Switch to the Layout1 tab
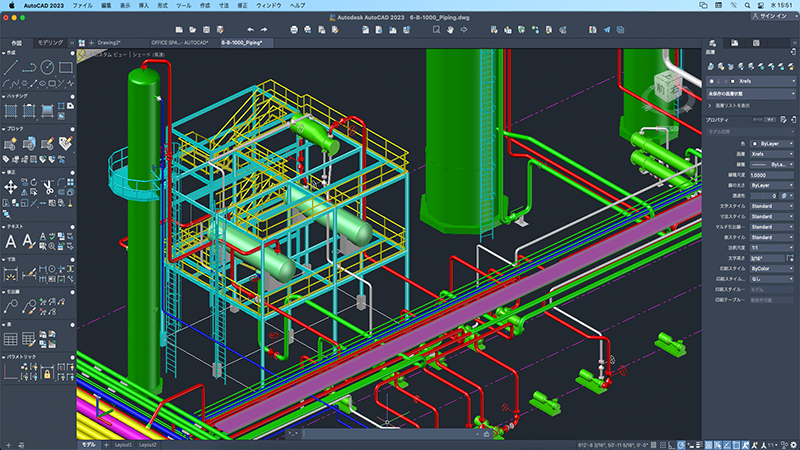Viewport: 800px width, 450px height. coord(123,445)
